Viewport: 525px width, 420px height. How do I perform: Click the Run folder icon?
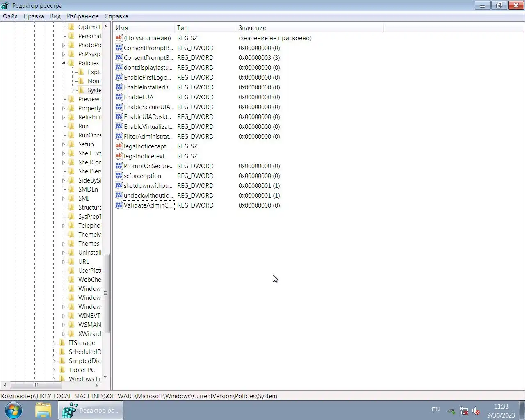click(x=72, y=126)
